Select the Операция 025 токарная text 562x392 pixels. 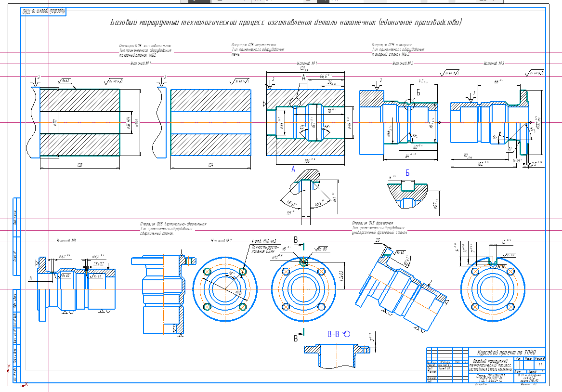point(392,44)
